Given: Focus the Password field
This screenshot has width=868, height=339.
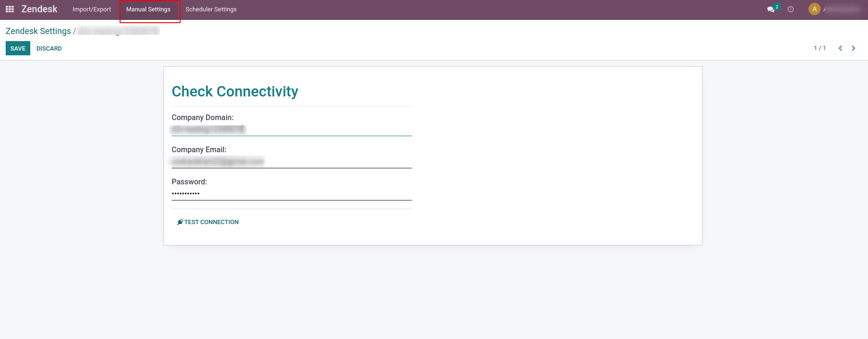Looking at the screenshot, I should [292, 193].
